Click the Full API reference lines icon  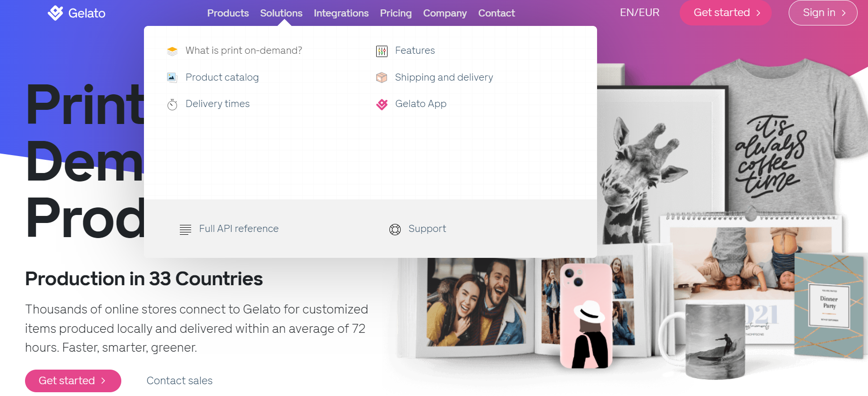(185, 230)
